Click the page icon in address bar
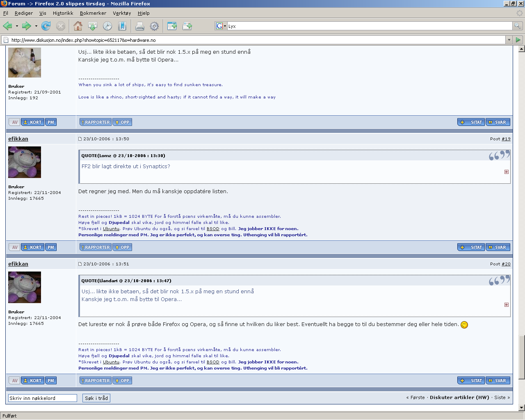The height and width of the screenshot is (420, 525). 6,40
